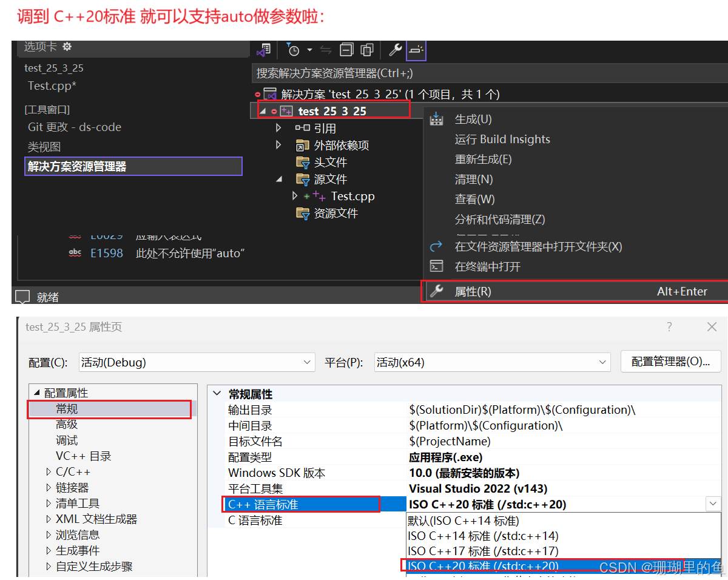This screenshot has width=728, height=580.
Task: Choose 运行 Build Insights menu entry
Action: pyautogui.click(x=502, y=139)
